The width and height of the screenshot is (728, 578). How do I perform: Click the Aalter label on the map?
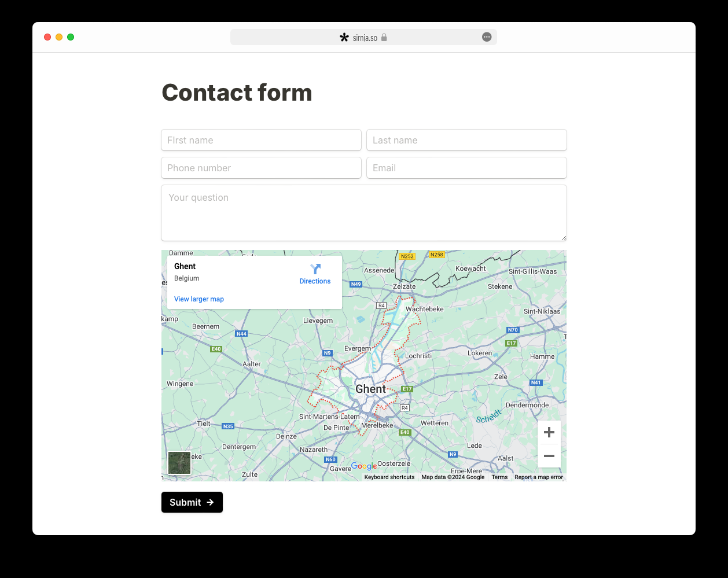coord(252,364)
